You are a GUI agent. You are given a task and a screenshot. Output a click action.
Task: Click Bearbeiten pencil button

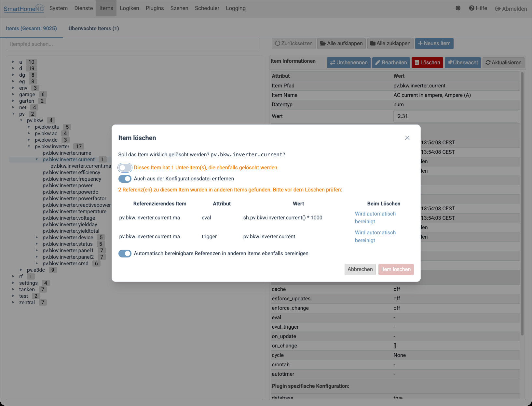coord(391,62)
